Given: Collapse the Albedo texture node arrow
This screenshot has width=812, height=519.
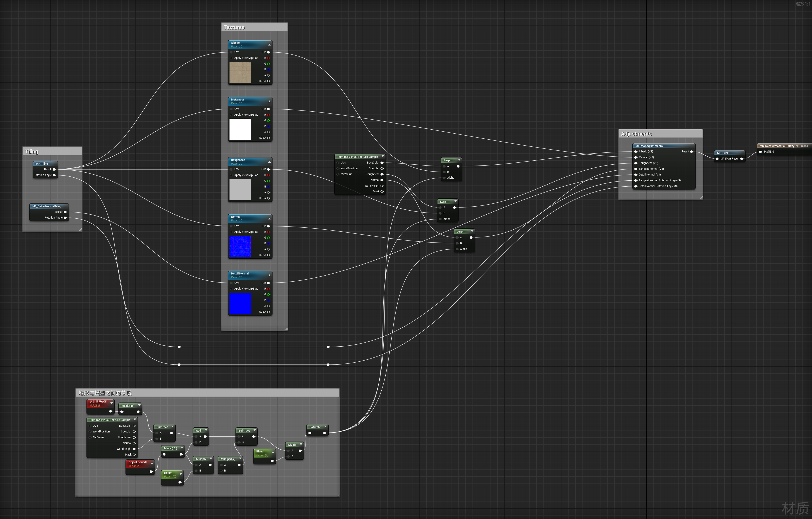Looking at the screenshot, I should tap(269, 45).
